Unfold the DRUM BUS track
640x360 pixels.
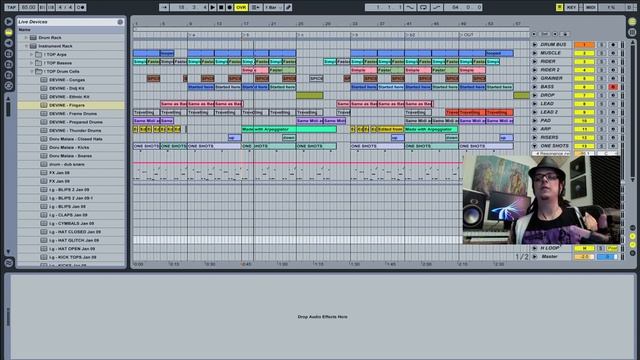[x=534, y=44]
